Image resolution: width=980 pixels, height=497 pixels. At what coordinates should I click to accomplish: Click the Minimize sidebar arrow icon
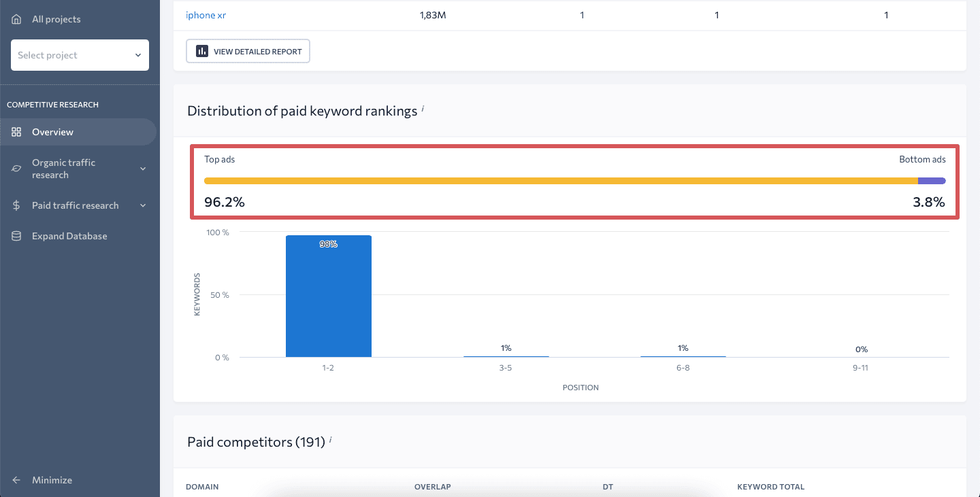coord(16,480)
